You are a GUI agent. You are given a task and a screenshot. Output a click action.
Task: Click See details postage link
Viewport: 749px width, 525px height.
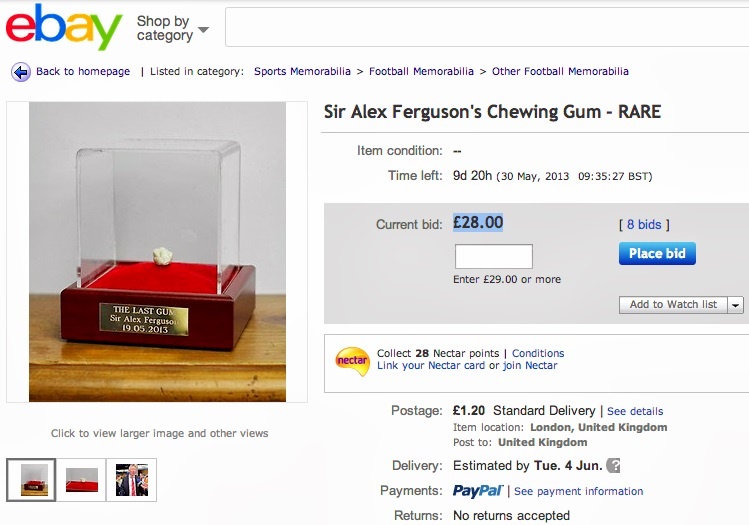point(635,411)
